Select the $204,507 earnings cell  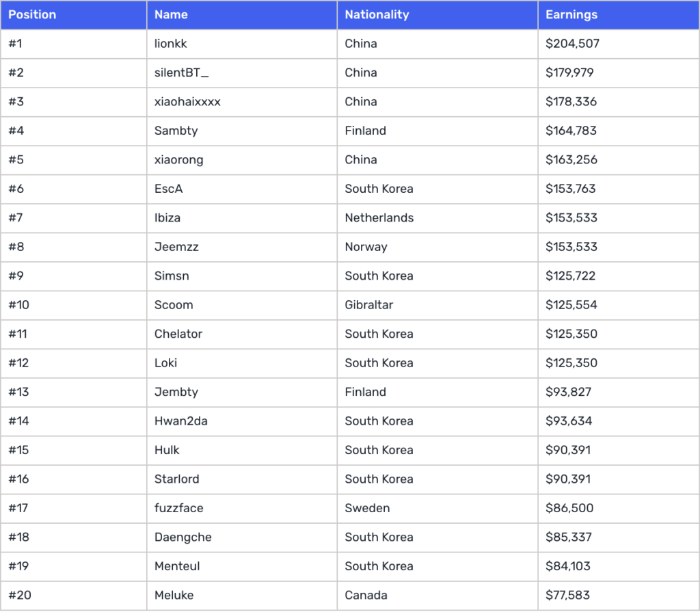[x=572, y=44]
